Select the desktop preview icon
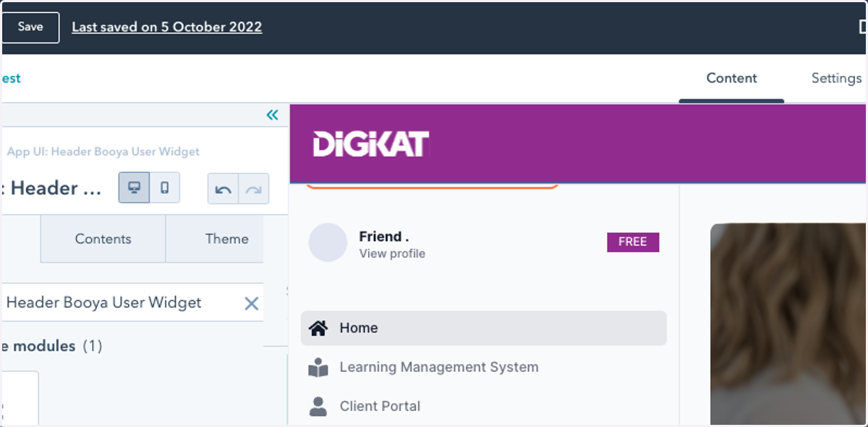 pos(134,188)
